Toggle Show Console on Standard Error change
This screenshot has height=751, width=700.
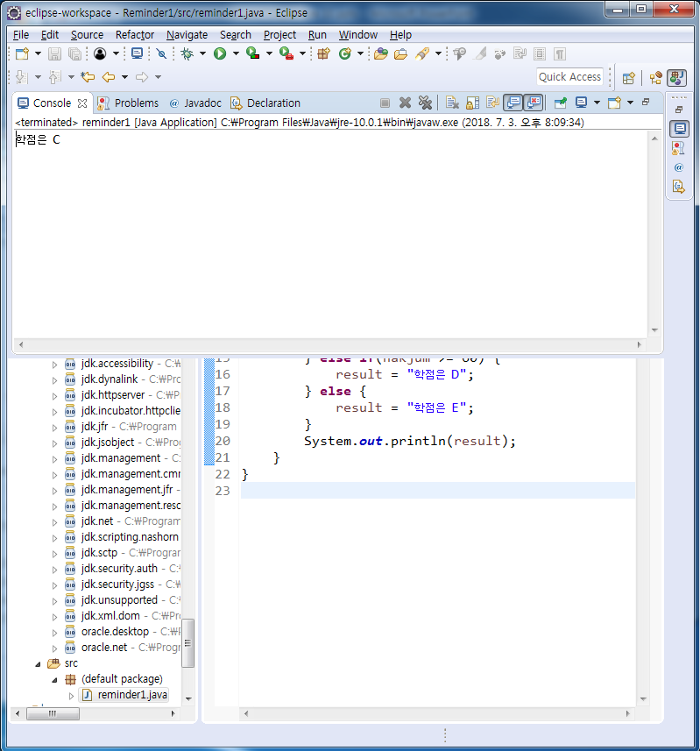click(x=534, y=103)
